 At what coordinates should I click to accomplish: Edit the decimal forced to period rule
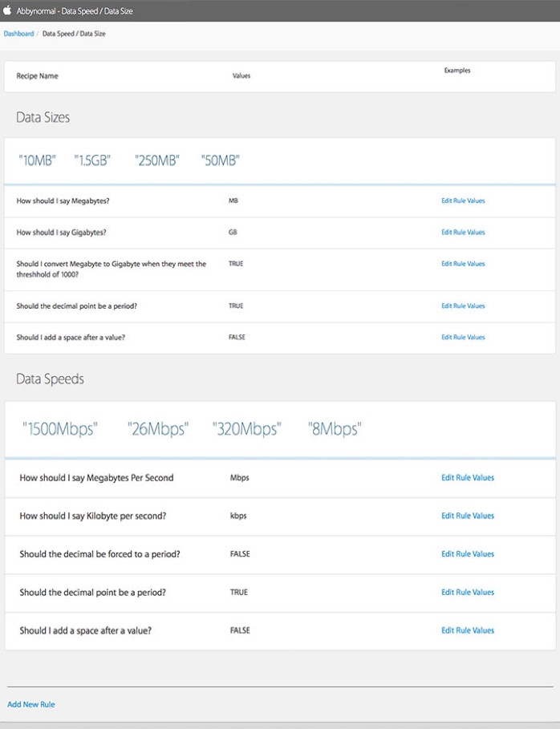(x=468, y=553)
